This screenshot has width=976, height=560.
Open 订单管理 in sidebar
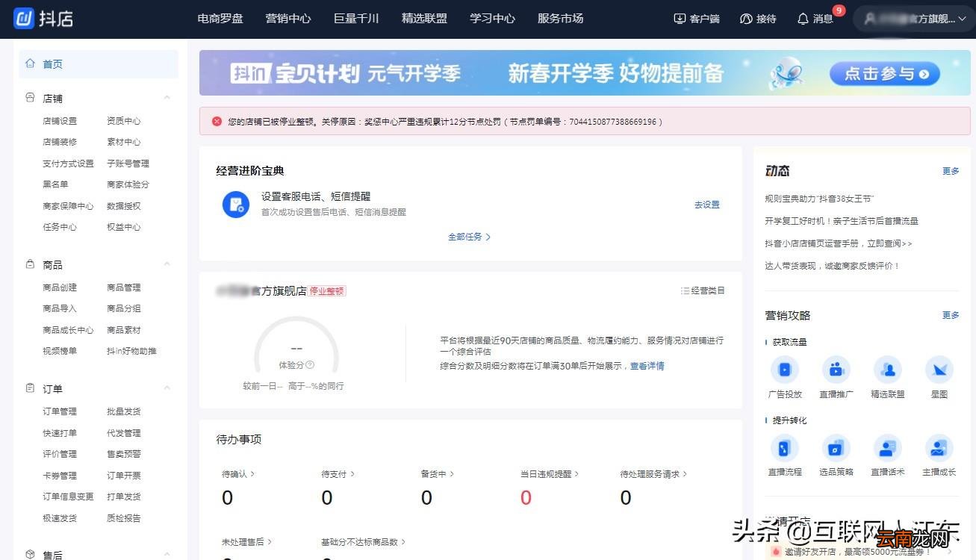click(x=60, y=411)
